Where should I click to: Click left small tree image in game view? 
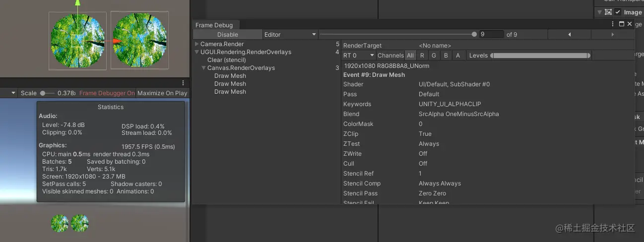(60, 223)
